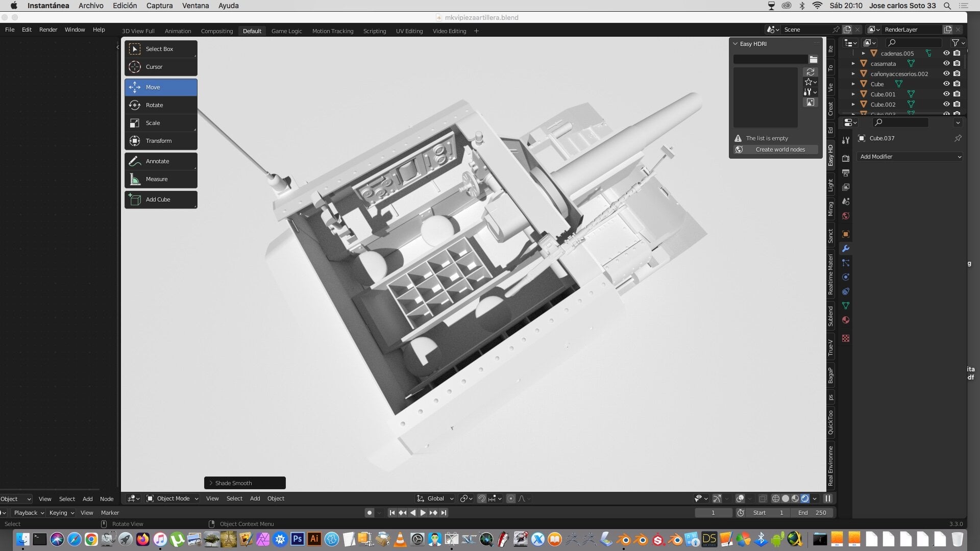Open the outliner filter dropdown
Viewport: 980px width, 551px height.
click(x=958, y=43)
